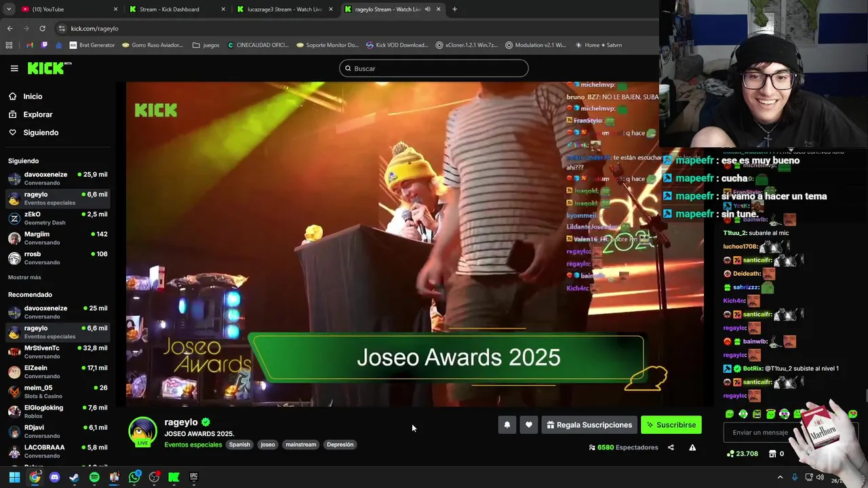Open Margiim channel in sidebar
This screenshot has height=488, width=868.
(x=57, y=238)
